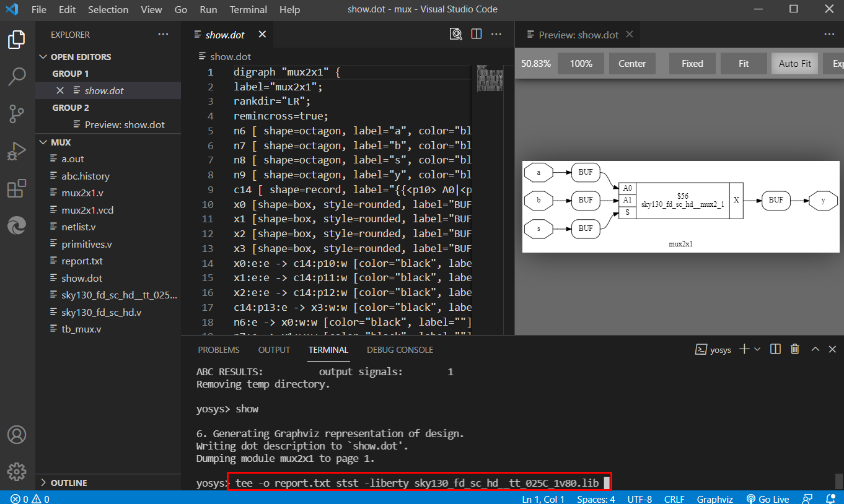The height and width of the screenshot is (504, 844).
Task: Show errors and warnings from the status bar
Action: point(30,498)
